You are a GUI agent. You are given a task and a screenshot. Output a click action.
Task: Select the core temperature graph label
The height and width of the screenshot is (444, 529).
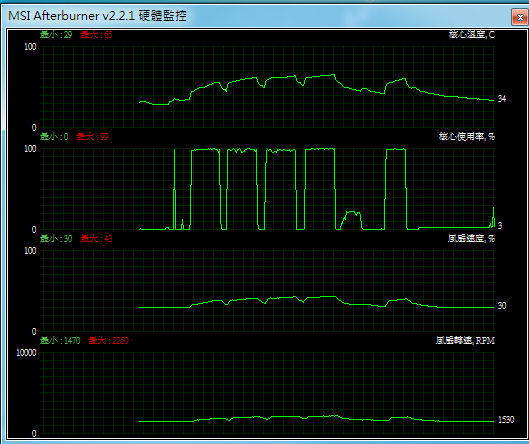472,34
